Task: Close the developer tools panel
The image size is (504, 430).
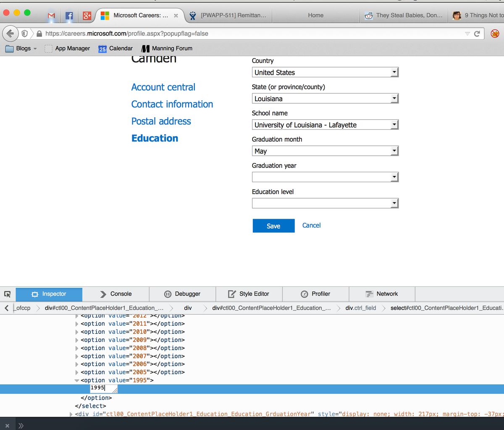Action: coord(7,425)
